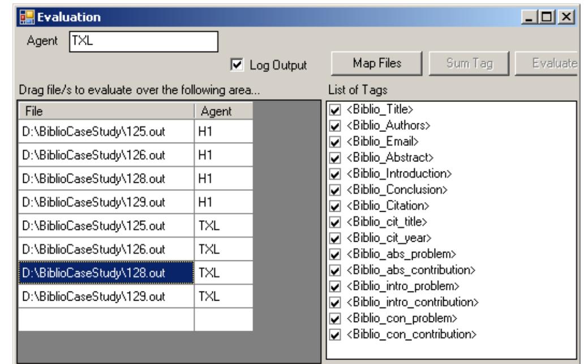Select the highlighted 128.out TXL file row
Image resolution: width=588 pixels, height=364 pixels.
(105, 274)
